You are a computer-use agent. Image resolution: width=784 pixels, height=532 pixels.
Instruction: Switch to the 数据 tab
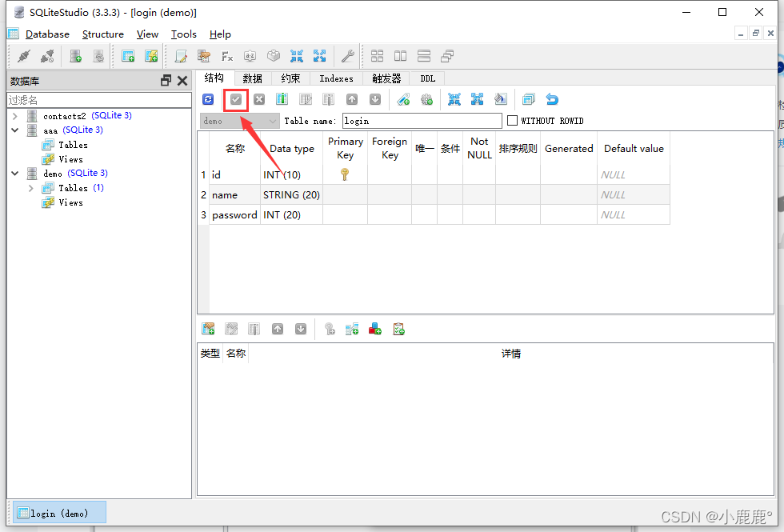point(253,78)
